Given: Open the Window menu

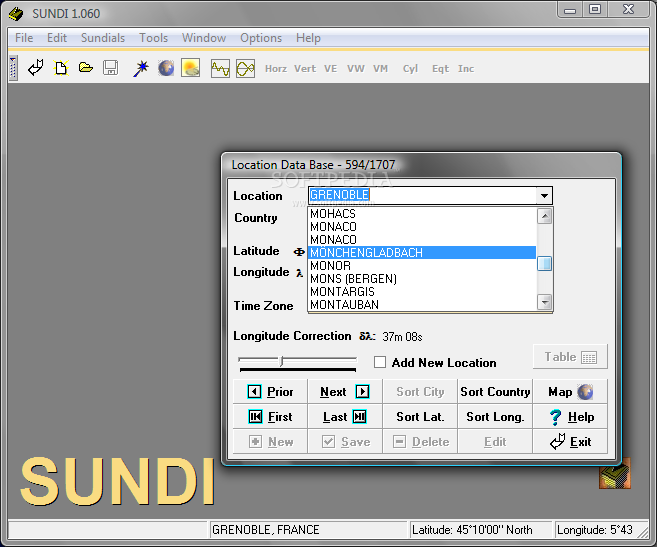Looking at the screenshot, I should tap(204, 38).
